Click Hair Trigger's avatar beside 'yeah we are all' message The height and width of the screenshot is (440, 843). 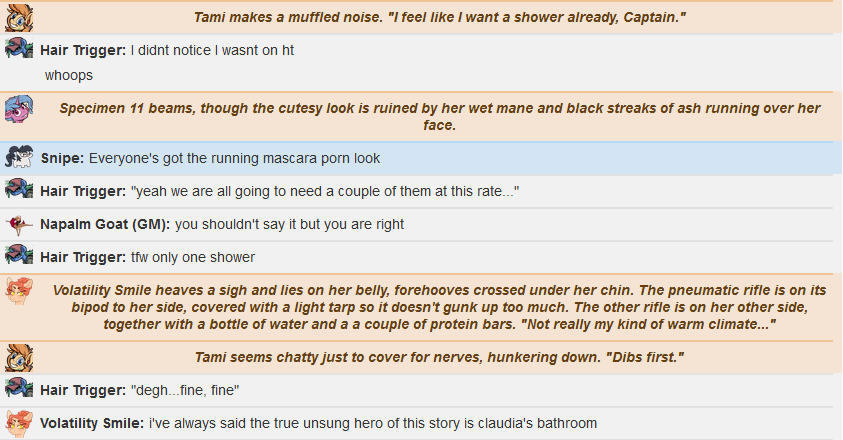19,189
